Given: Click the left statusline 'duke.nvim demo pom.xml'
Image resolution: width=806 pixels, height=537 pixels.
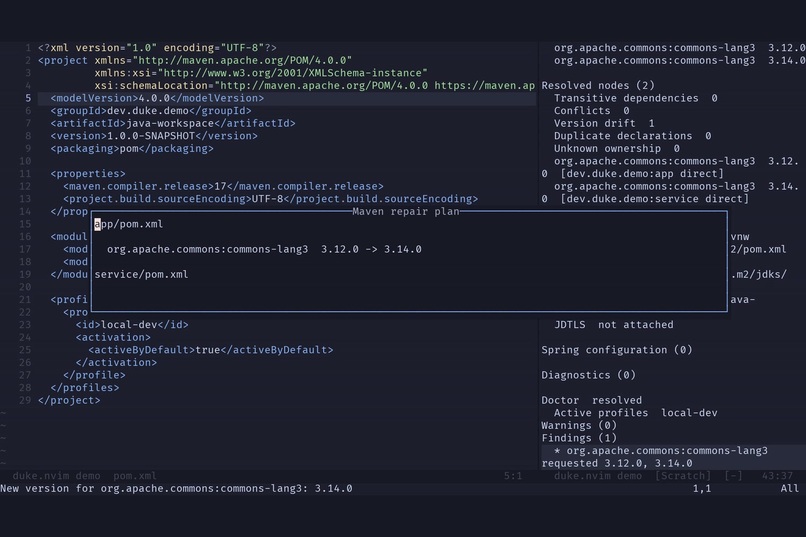Looking at the screenshot, I should pos(85,476).
